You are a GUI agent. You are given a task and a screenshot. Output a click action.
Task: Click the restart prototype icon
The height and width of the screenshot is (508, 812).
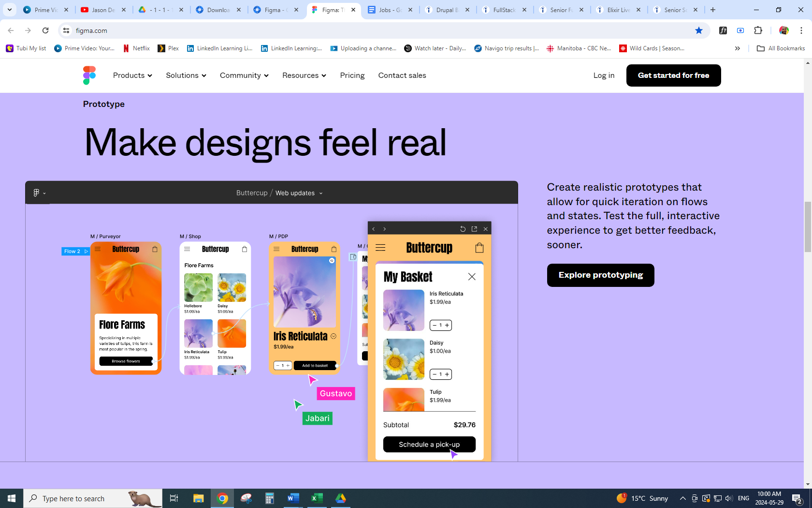pyautogui.click(x=463, y=229)
